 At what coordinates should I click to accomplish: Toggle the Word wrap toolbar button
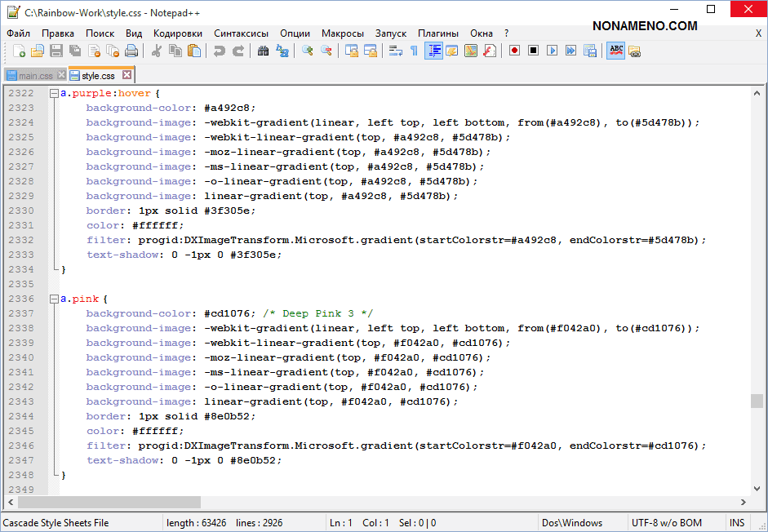[x=395, y=51]
